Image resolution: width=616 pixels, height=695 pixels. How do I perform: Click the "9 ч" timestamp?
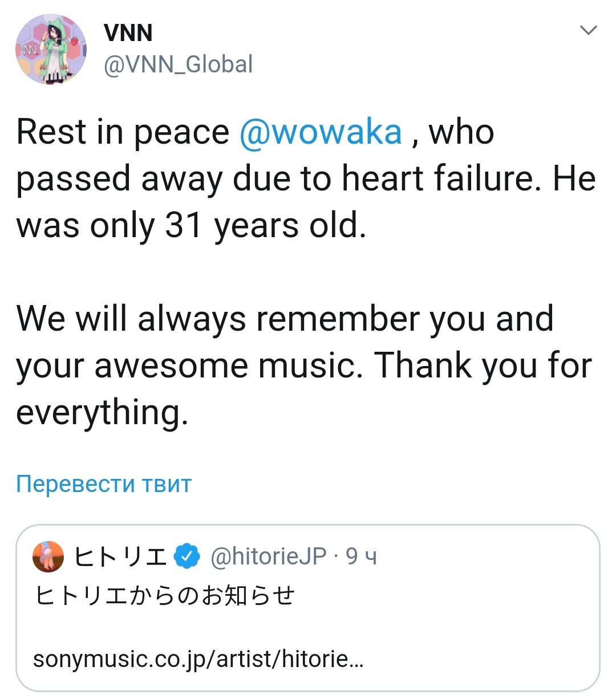[x=362, y=556]
